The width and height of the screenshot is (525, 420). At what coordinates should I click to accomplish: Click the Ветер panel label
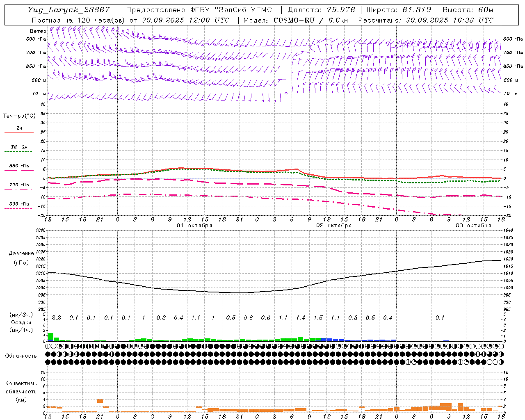coord(38,31)
